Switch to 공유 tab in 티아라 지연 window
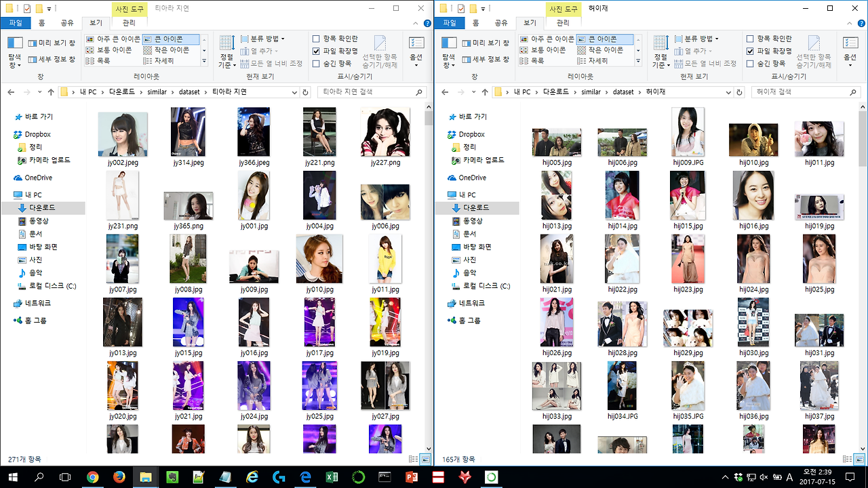This screenshot has height=488, width=868. click(x=67, y=23)
